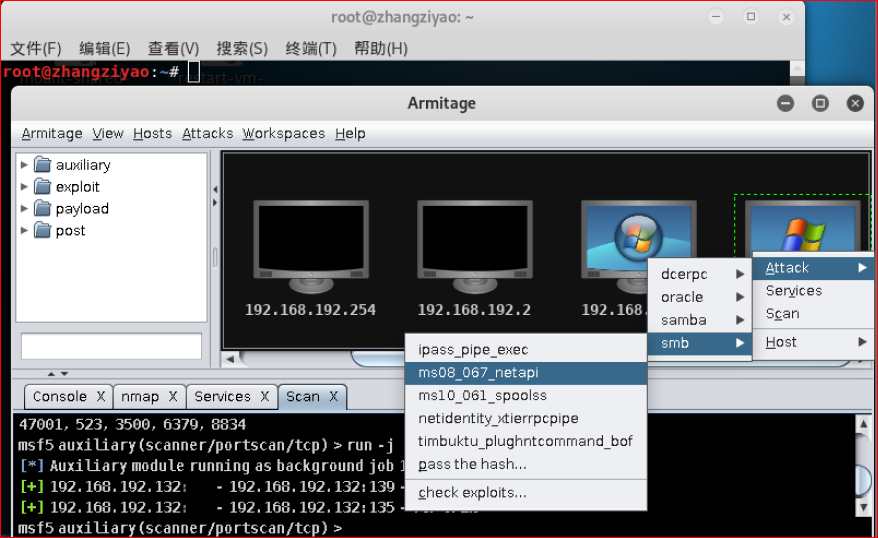Expand the auxiliary tree node arrow
The image size is (878, 538).
pyautogui.click(x=24, y=165)
